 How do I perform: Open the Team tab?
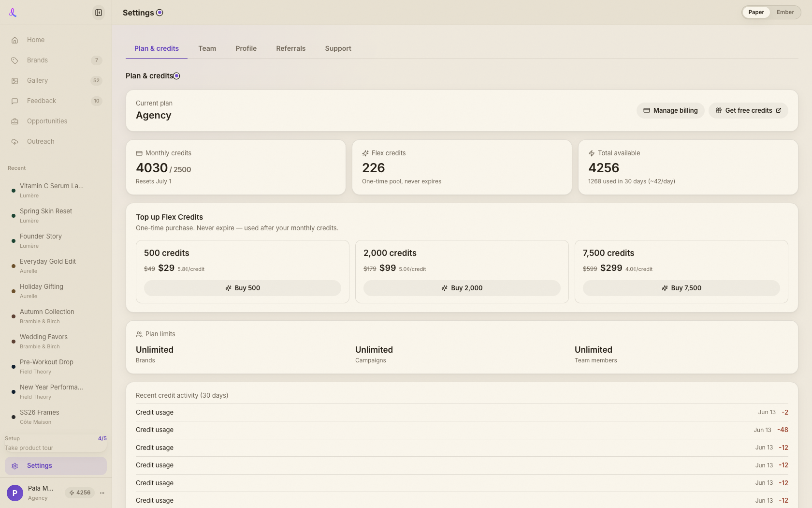(x=207, y=48)
